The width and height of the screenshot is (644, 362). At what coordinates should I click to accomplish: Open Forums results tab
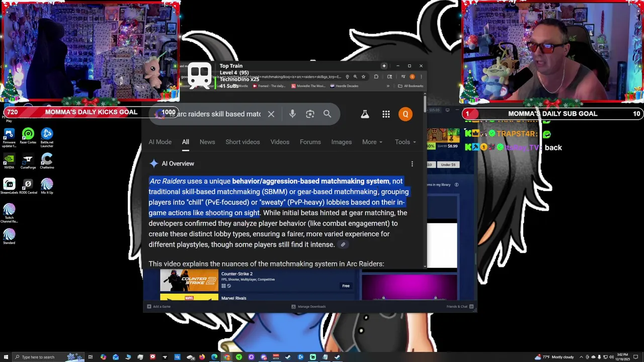310,142
